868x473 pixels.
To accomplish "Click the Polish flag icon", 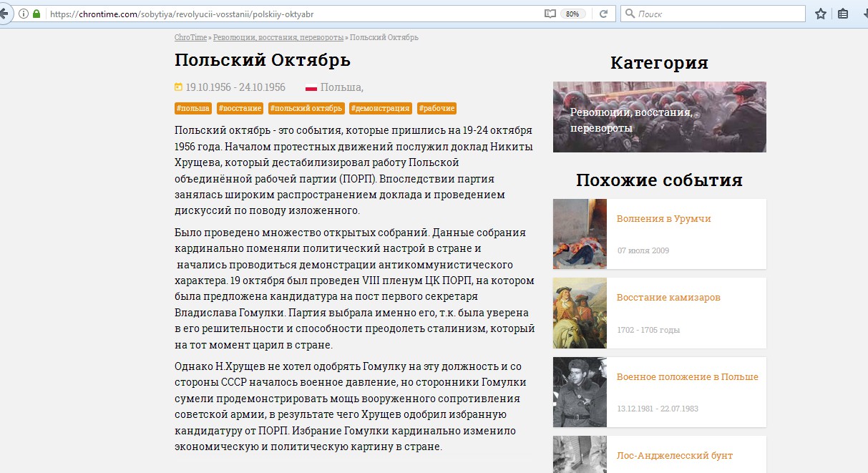I will [x=311, y=88].
